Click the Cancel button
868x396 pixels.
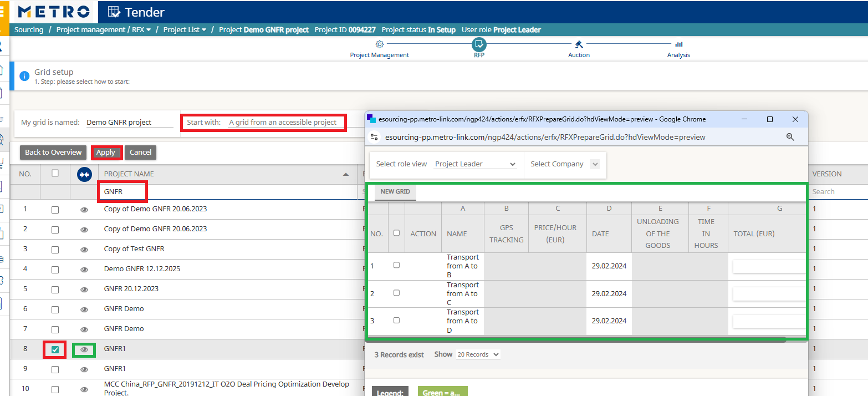pyautogui.click(x=140, y=153)
